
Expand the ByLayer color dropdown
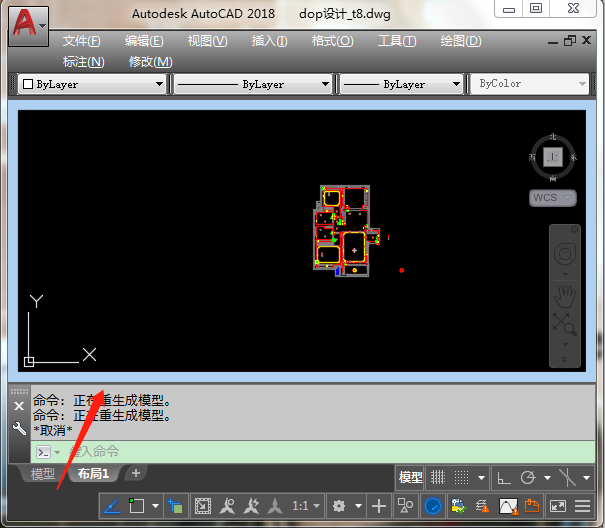(x=93, y=85)
